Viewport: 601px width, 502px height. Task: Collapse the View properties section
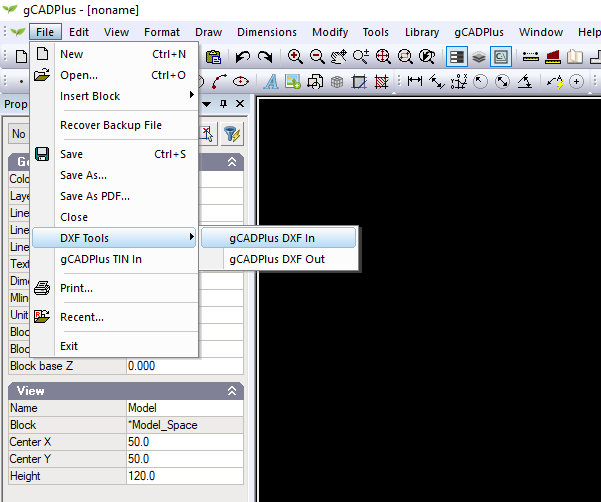[232, 391]
